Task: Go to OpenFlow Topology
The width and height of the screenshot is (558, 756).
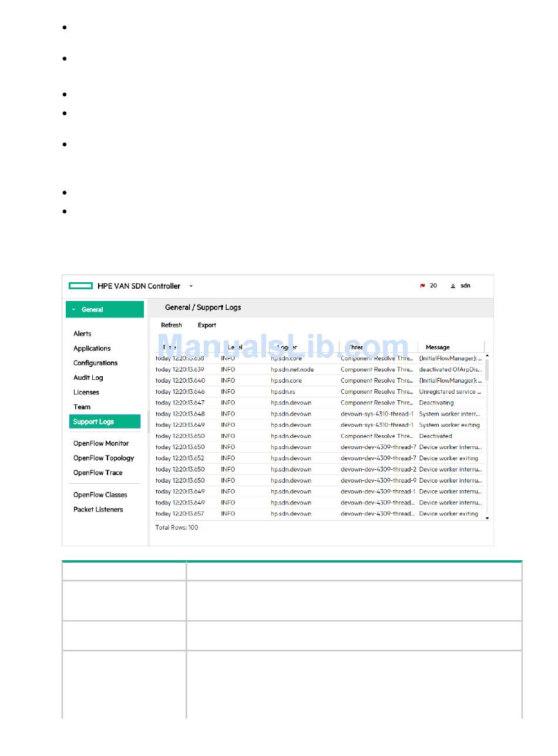Action: [x=103, y=459]
